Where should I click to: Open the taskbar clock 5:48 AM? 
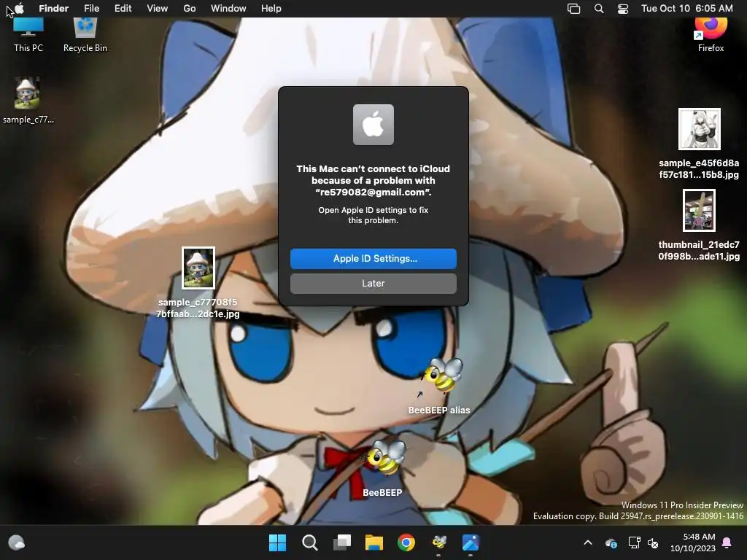click(693, 542)
